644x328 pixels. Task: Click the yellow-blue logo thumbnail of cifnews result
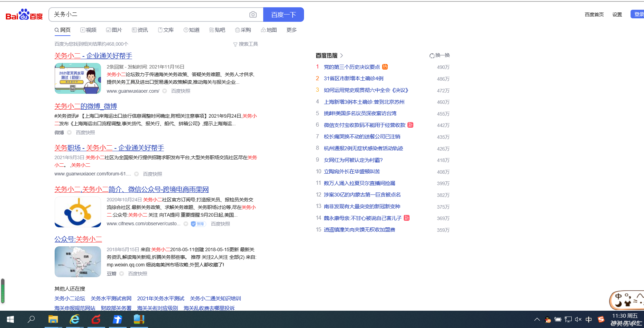pyautogui.click(x=78, y=212)
